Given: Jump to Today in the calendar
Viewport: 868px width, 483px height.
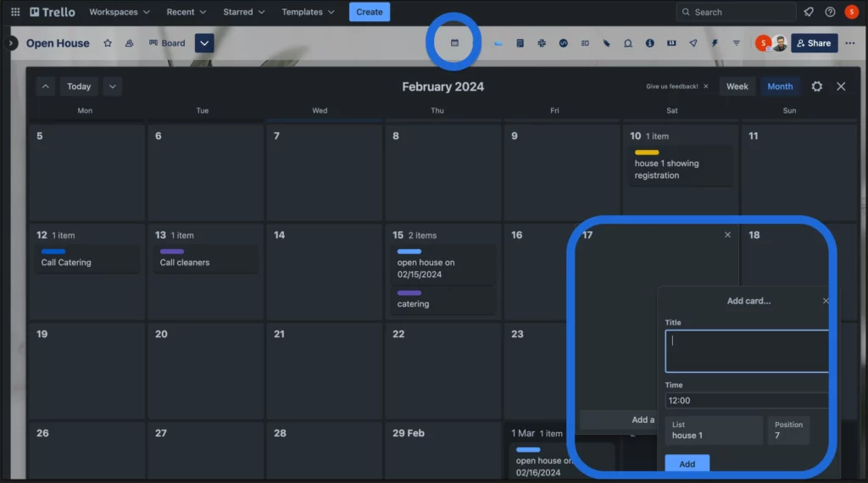Looking at the screenshot, I should pos(79,86).
